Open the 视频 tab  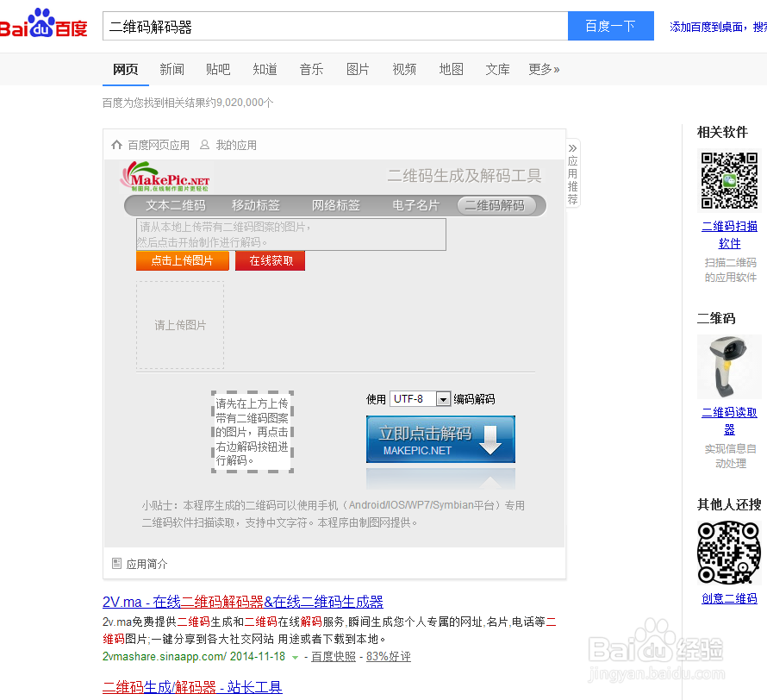[x=404, y=70]
